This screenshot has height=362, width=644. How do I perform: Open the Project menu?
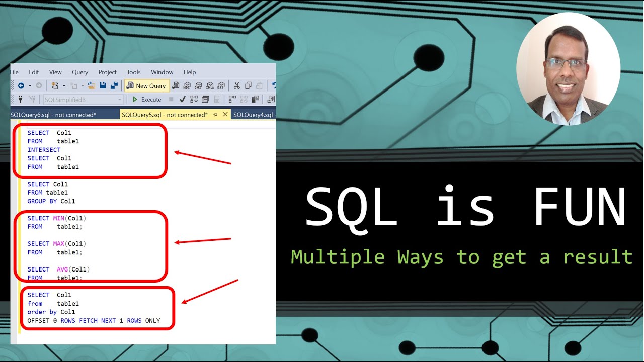coord(108,72)
